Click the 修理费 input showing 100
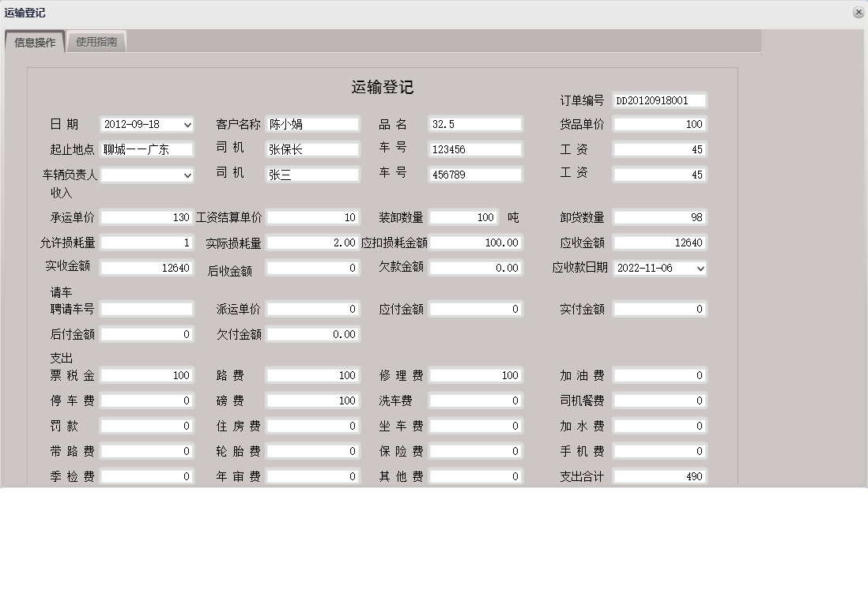Screen dimensions: 868x594 (475, 375)
